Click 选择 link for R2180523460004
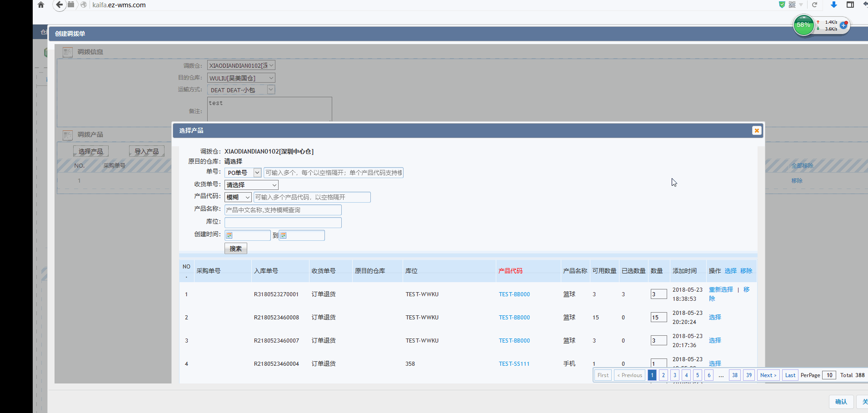The height and width of the screenshot is (413, 868). click(x=715, y=363)
